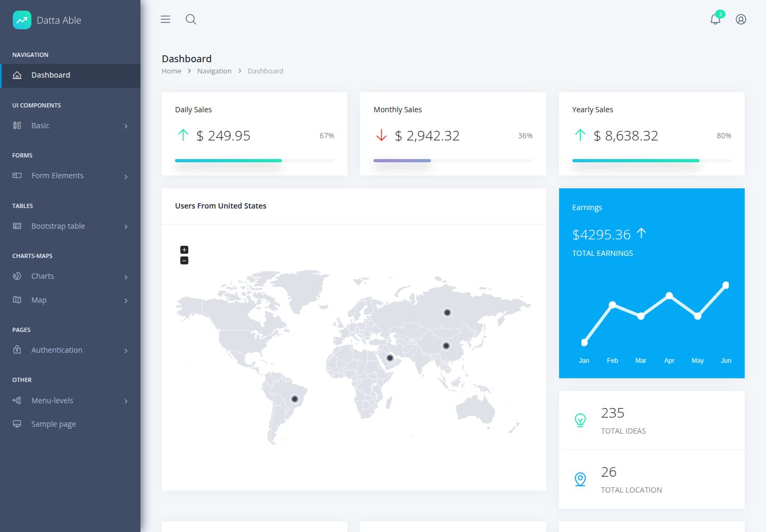Click the Daily Sales progress bar
The image size is (766, 532).
[x=254, y=160]
